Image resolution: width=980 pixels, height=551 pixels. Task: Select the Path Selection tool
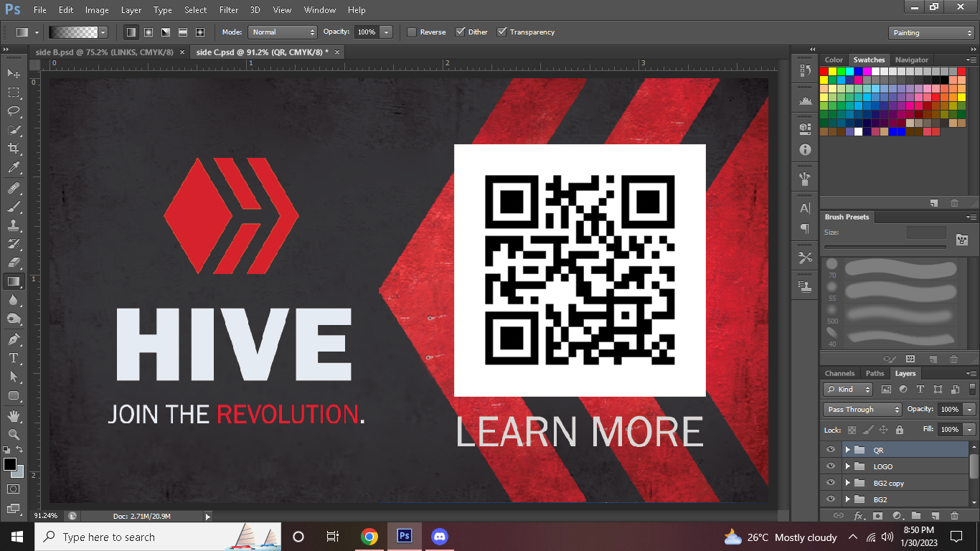pyautogui.click(x=14, y=376)
